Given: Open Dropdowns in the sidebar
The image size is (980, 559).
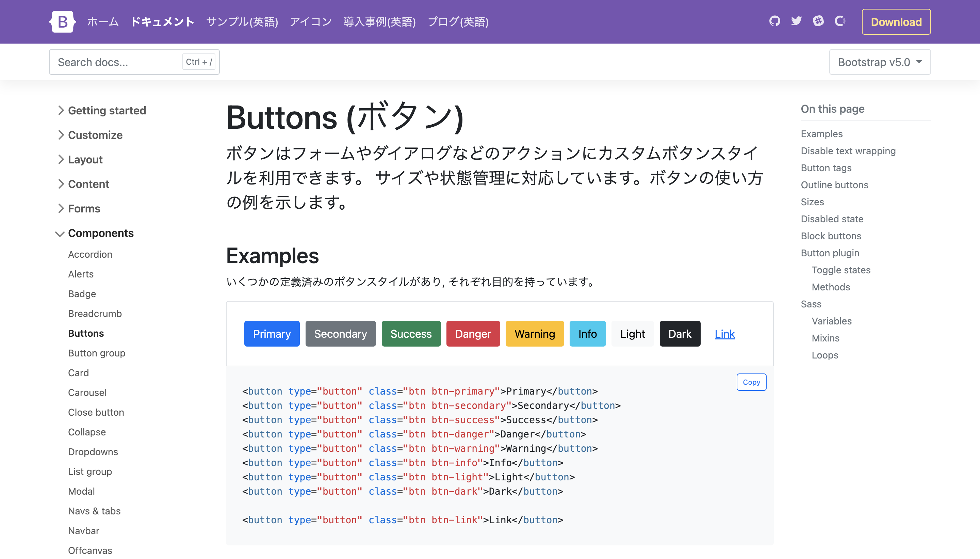Looking at the screenshot, I should [x=93, y=452].
